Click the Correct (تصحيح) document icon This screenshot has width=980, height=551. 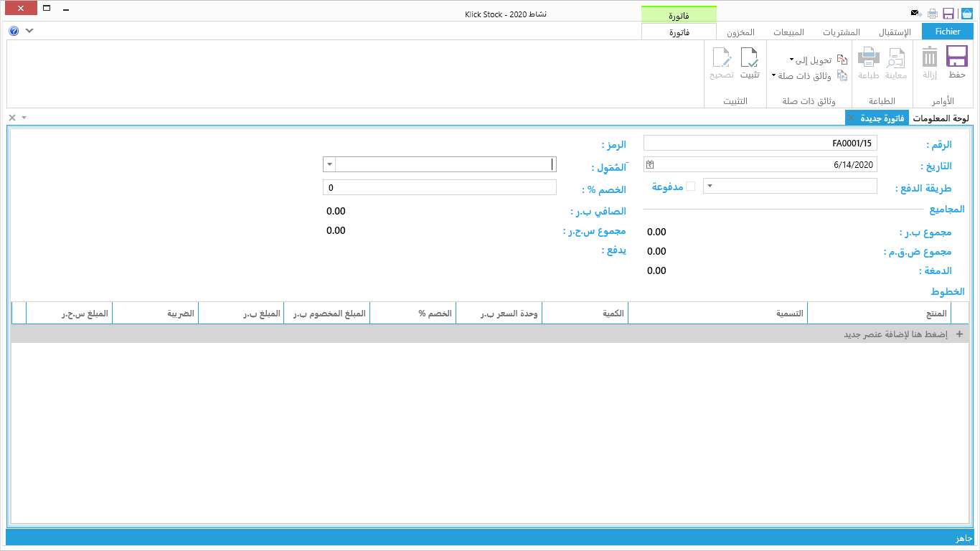722,57
